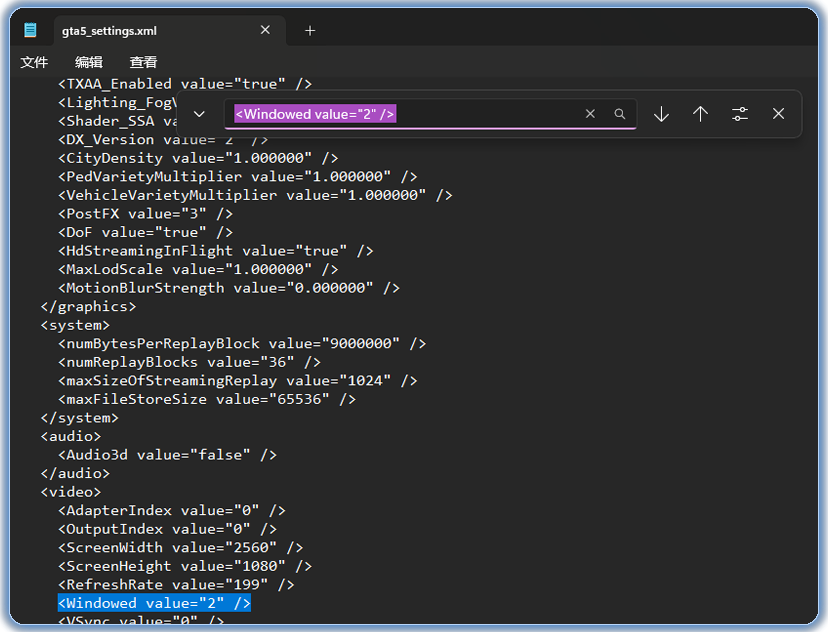The image size is (828, 632).
Task: Click the highlighted Windowed value line
Action: pyautogui.click(x=154, y=603)
